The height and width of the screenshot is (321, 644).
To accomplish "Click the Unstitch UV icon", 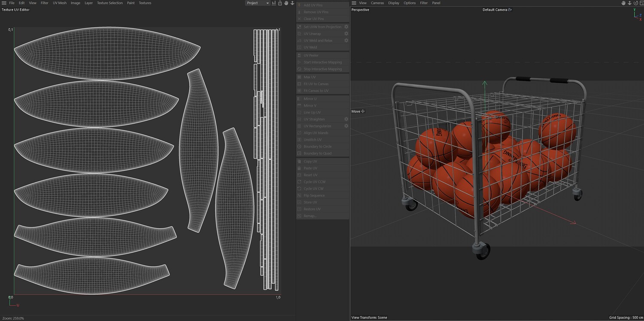I will tap(299, 140).
